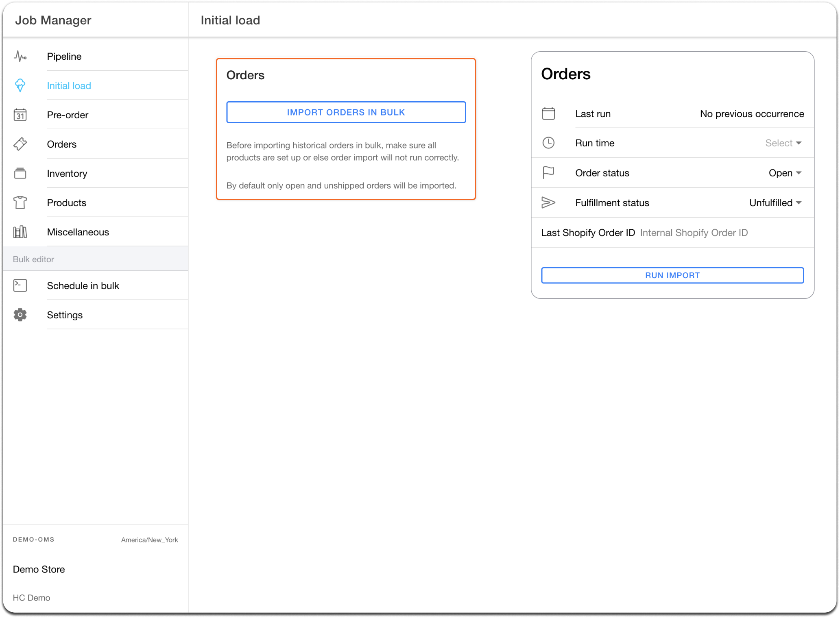Click the Initial load ice cream icon
This screenshot has width=840, height=618.
20,85
